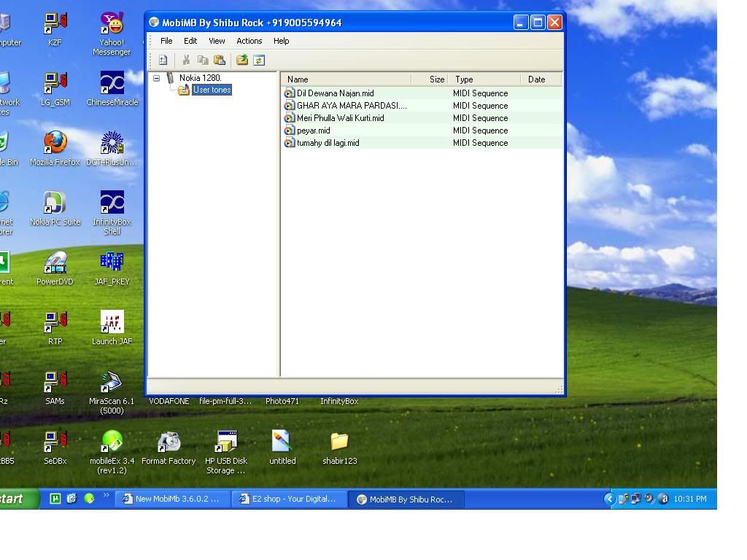Select the PowerDVD desktop icon
This screenshot has width=747, height=560.
click(x=55, y=268)
